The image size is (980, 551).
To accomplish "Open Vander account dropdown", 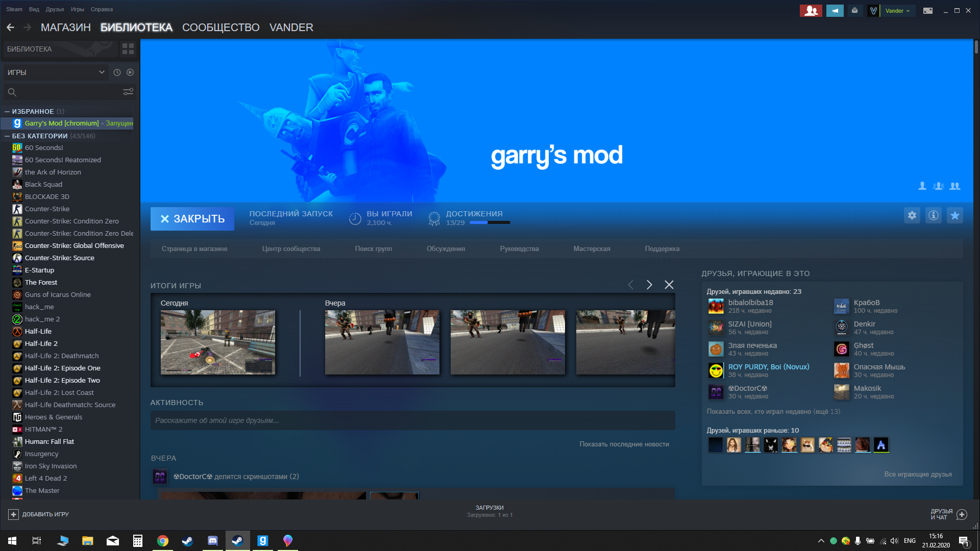I will click(x=897, y=11).
